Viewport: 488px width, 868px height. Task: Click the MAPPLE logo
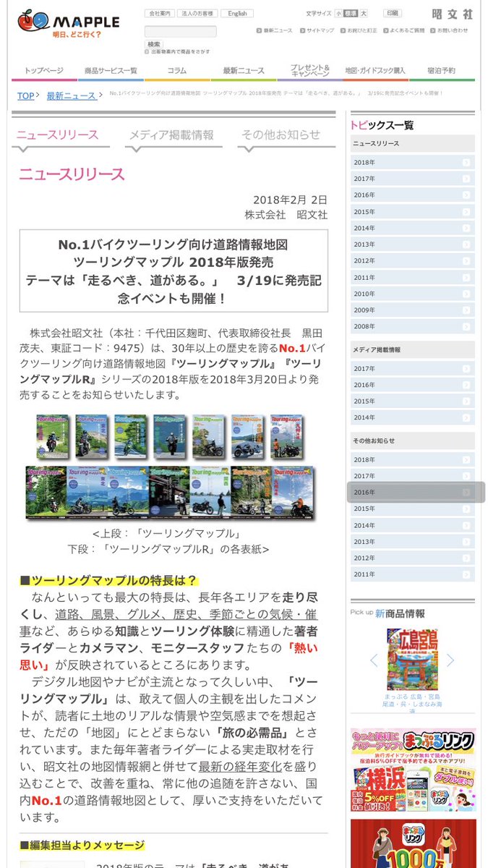click(x=68, y=25)
